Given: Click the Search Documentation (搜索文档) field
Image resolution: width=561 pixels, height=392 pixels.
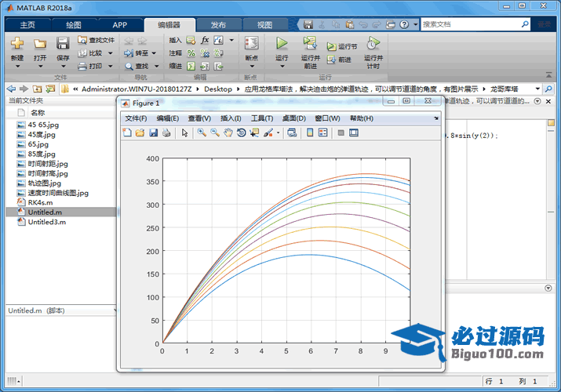Looking at the screenshot, I should pyautogui.click(x=471, y=24).
